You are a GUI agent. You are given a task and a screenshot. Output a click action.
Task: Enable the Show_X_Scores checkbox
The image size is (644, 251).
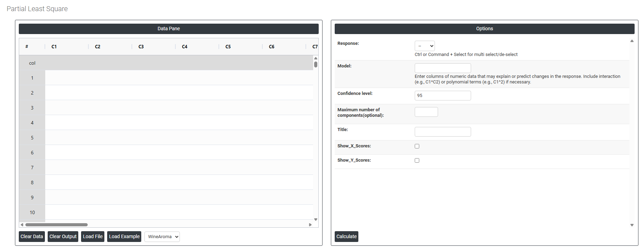pos(417,146)
